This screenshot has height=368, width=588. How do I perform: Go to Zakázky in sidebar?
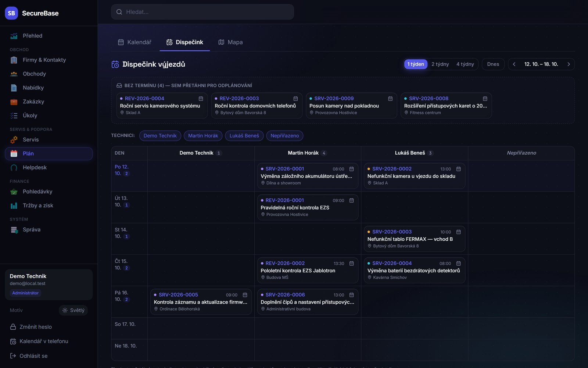[x=49, y=102]
